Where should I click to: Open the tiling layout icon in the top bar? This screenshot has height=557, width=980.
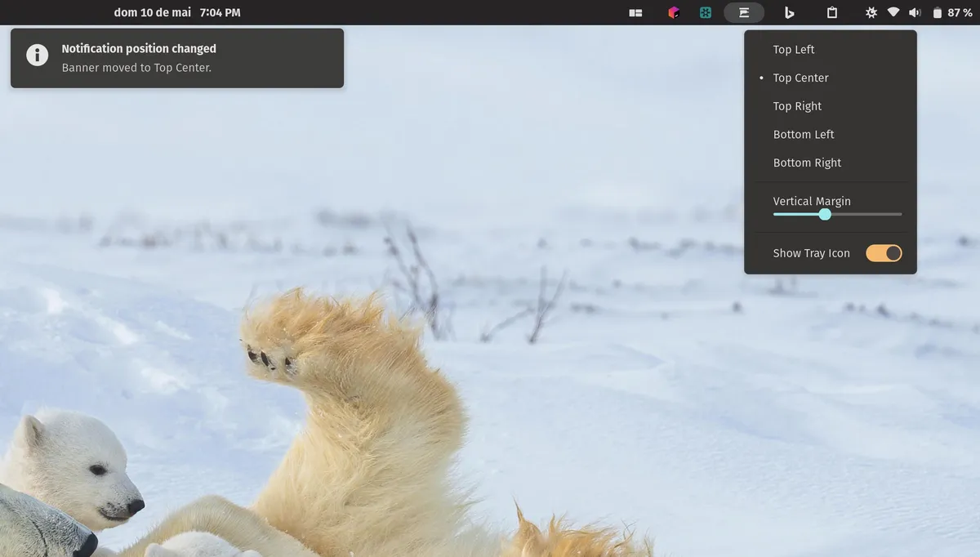635,13
